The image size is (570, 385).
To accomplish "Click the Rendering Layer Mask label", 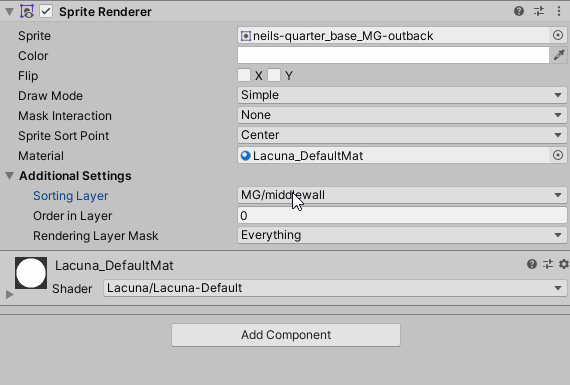I will 96,236.
